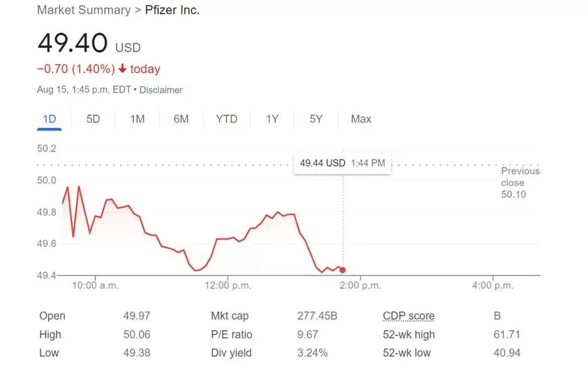Click the 4:00 p.m. axis label
The image size is (588, 372).
click(x=493, y=286)
